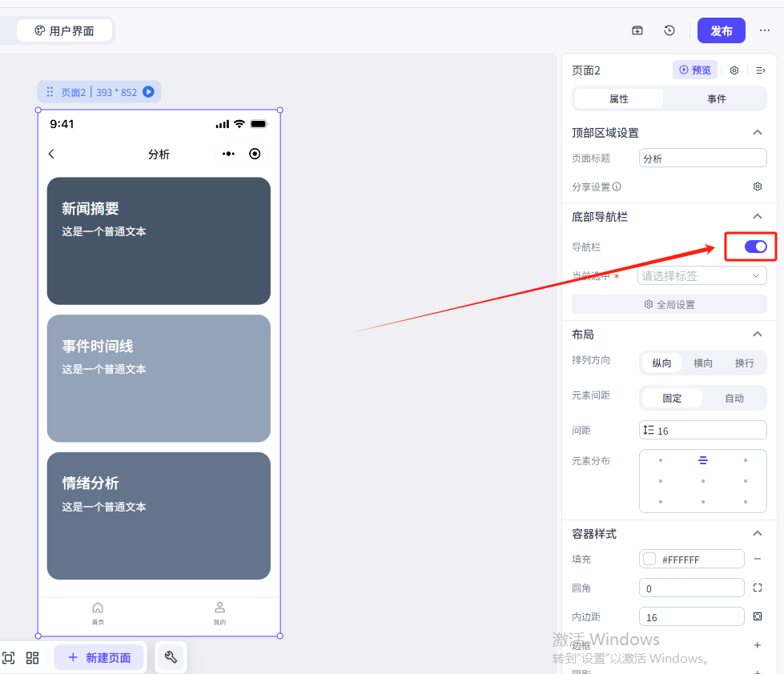Collapse the right panel with the arrow icon
Viewport: 784px width, 674px height.
tap(760, 70)
